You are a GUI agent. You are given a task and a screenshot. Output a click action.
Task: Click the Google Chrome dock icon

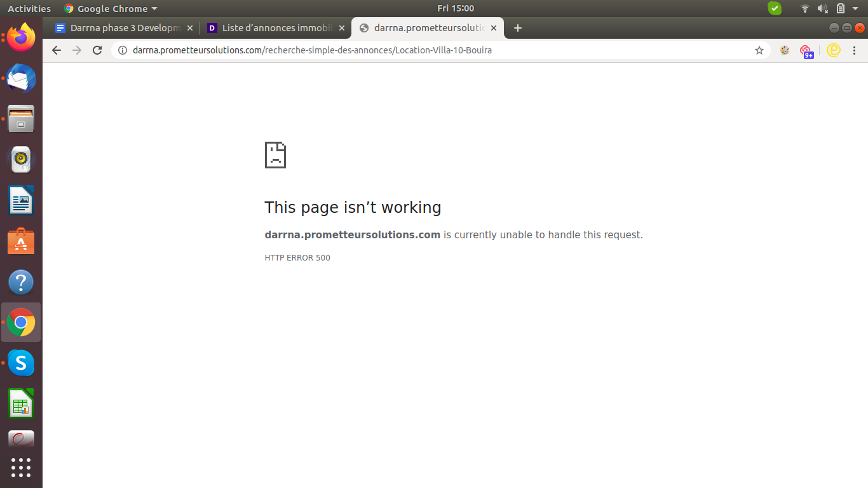click(x=21, y=323)
